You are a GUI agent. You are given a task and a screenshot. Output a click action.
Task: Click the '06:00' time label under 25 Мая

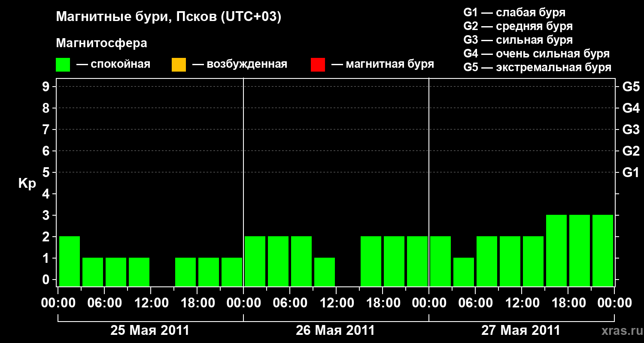(x=104, y=303)
